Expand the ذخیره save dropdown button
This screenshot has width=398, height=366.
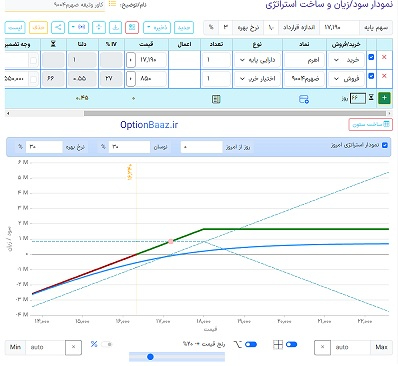coord(157,27)
